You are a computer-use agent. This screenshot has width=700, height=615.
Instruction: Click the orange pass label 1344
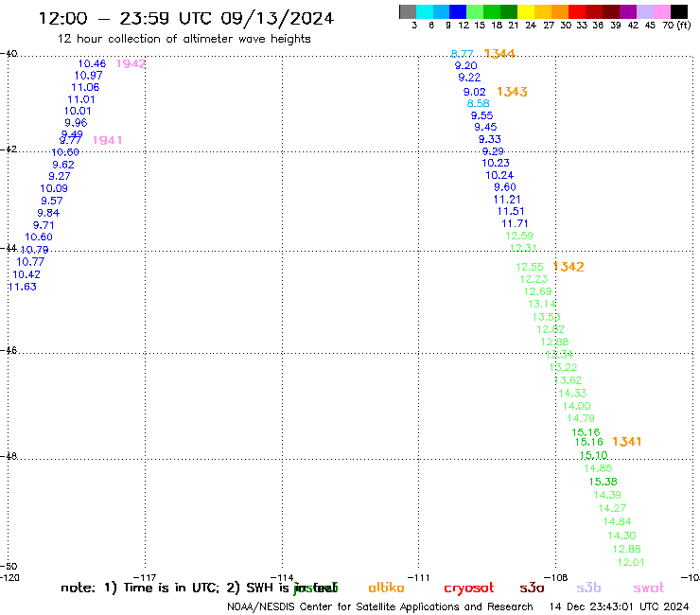[x=499, y=54]
